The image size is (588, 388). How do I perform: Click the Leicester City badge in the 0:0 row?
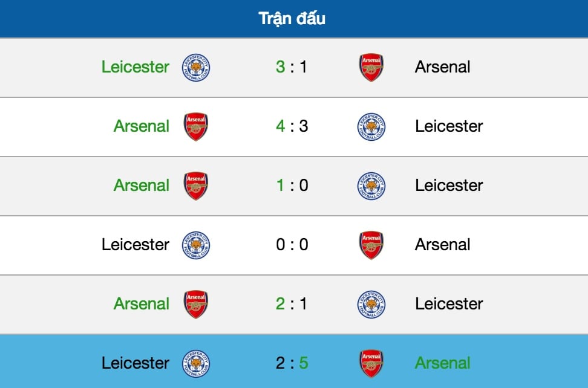coord(195,245)
